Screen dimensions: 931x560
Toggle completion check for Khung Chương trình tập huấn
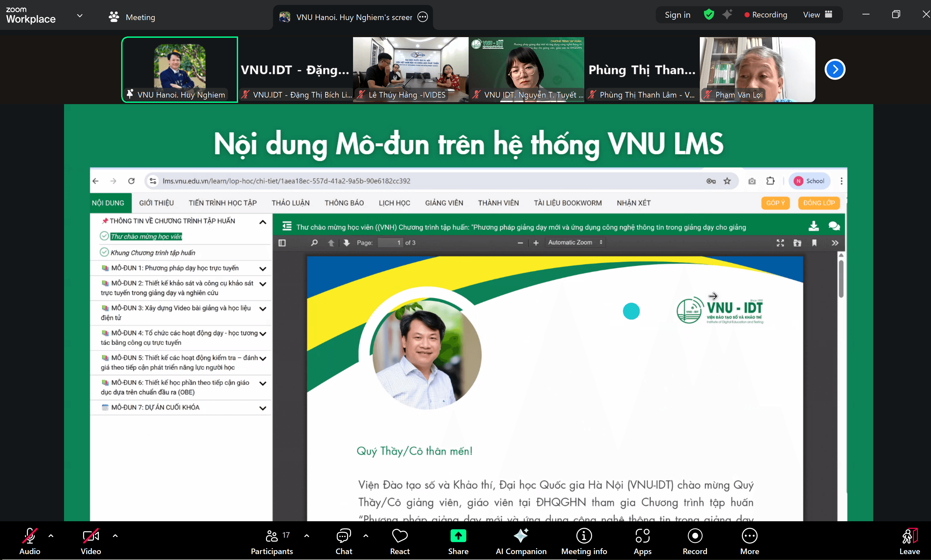[x=104, y=252]
